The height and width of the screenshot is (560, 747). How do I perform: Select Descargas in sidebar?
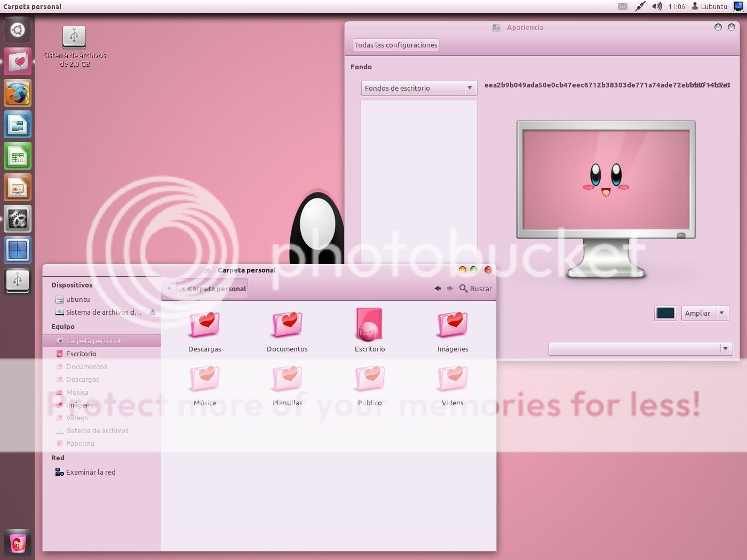(x=101, y=379)
